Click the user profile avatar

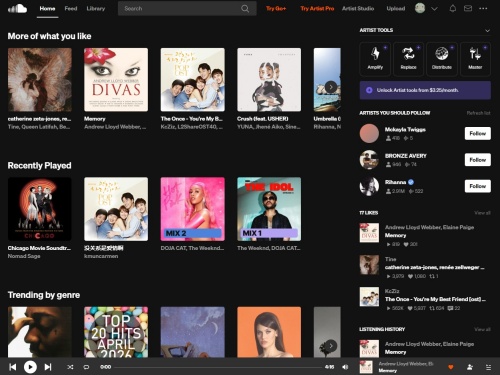coord(420,8)
